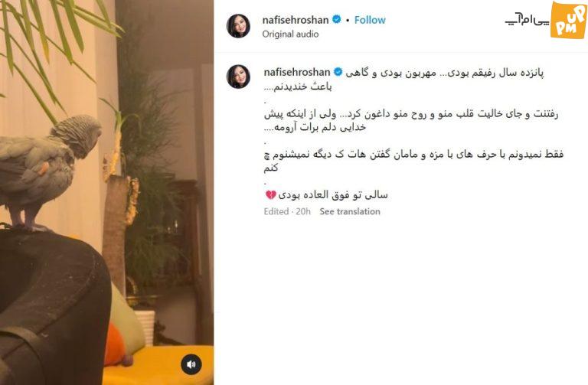This screenshot has width=588, height=385.
Task: Click the Follow link beside nafisehroshan
Action: [x=370, y=20]
